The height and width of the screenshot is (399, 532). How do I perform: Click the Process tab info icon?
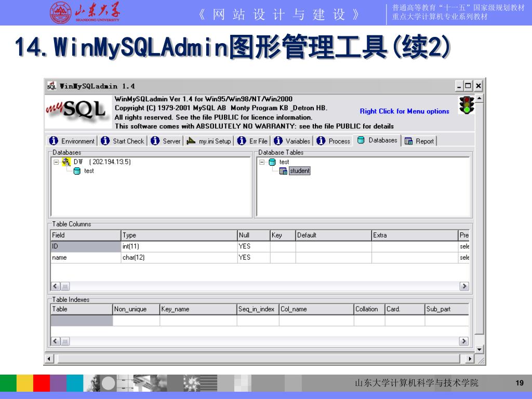(x=321, y=140)
